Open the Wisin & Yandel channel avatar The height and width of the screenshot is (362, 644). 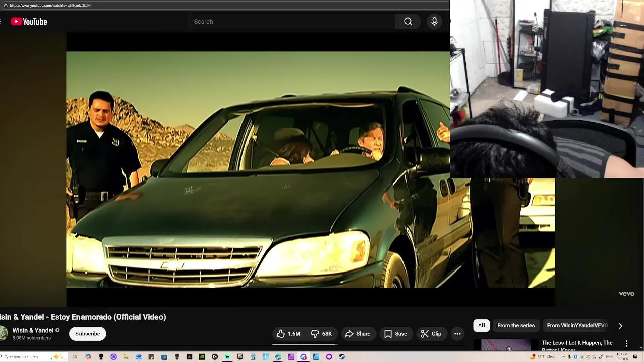3,334
